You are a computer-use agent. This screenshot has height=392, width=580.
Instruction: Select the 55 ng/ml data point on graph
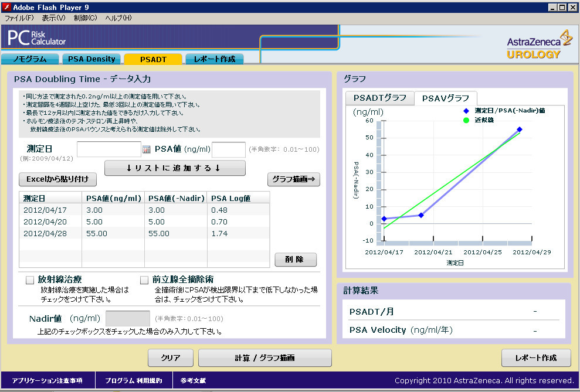pyautogui.click(x=520, y=129)
